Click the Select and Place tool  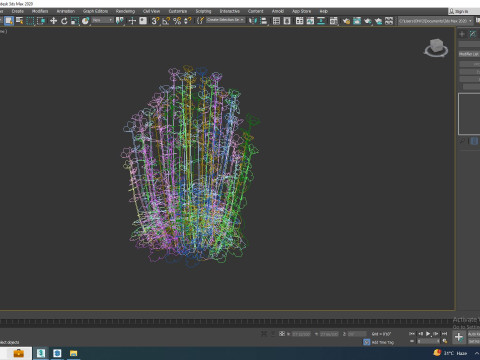[x=85, y=21]
